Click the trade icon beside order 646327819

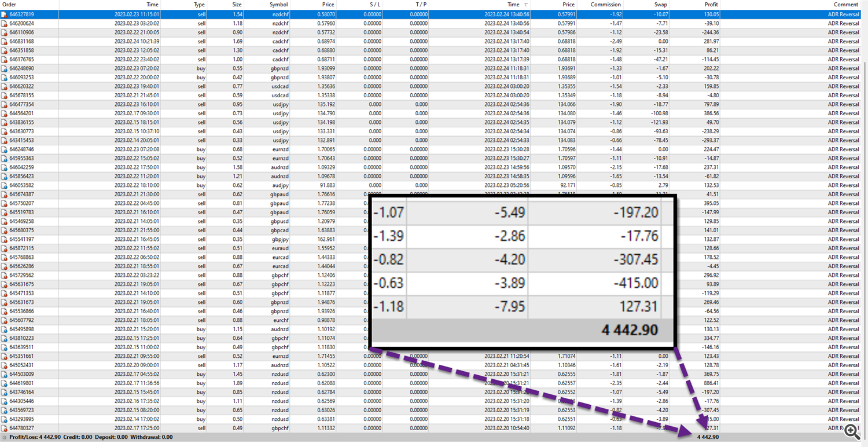pos(5,14)
